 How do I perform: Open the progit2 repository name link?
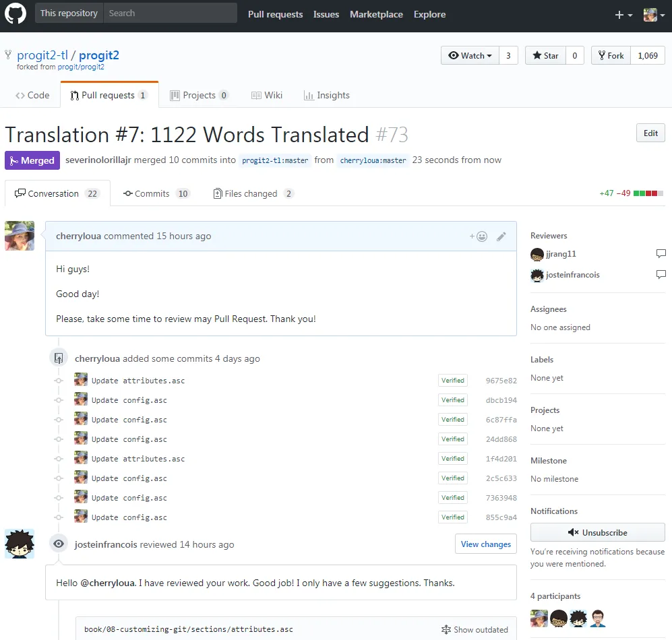click(99, 55)
